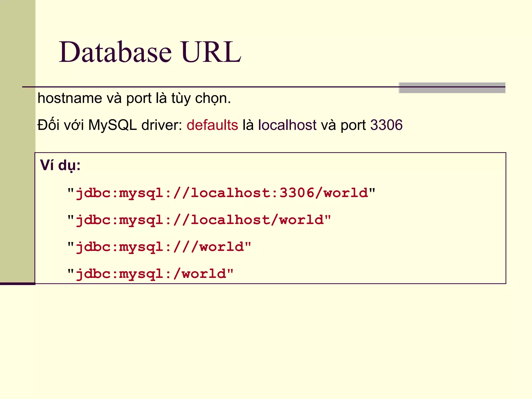The image size is (532, 399).
Task: Click the red word 'defaults'
Action: [212, 125]
